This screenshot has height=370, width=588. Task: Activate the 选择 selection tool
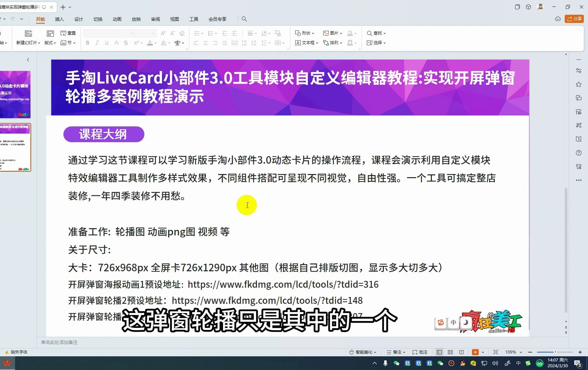pos(376,43)
